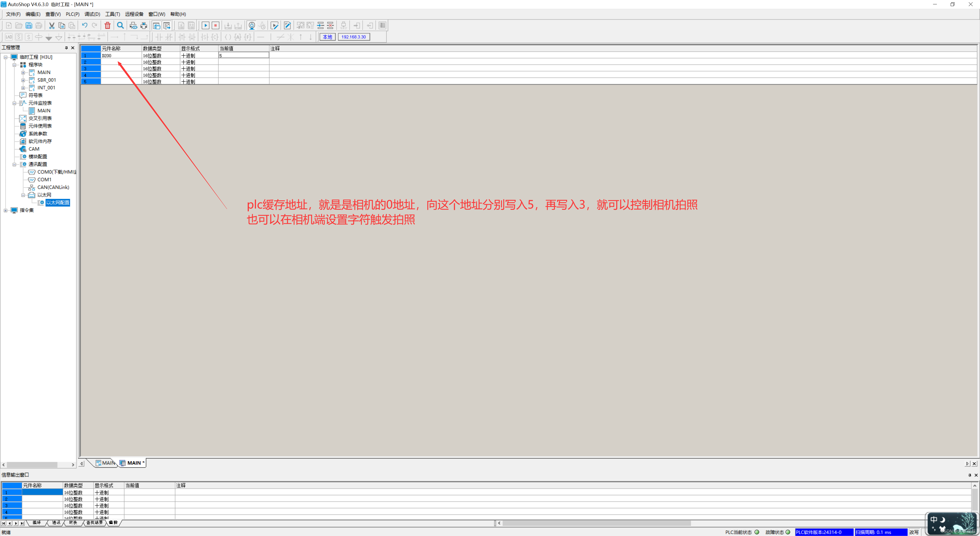
Task: Collapse the 程序块 tree node
Action: [15, 65]
